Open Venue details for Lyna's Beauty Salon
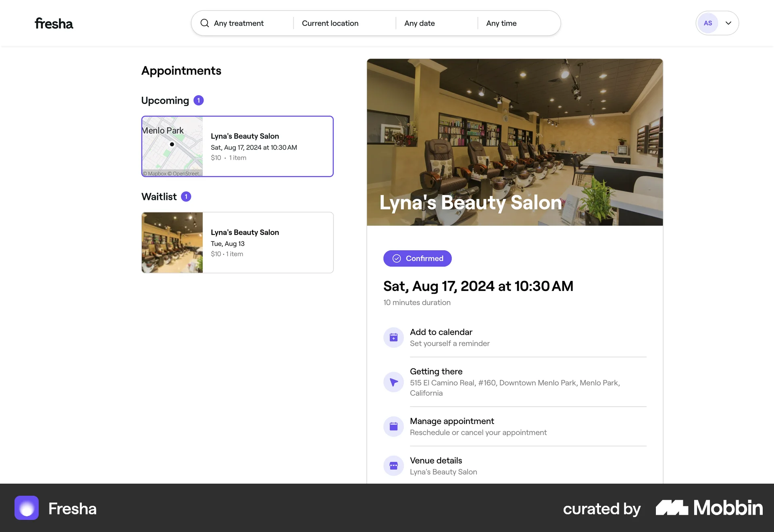This screenshot has height=532, width=774. [x=443, y=466]
